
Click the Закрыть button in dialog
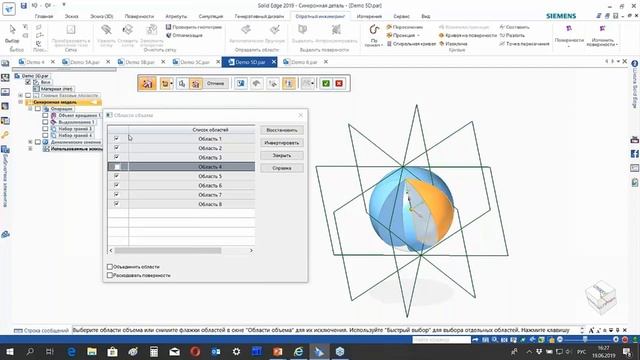[x=282, y=156]
